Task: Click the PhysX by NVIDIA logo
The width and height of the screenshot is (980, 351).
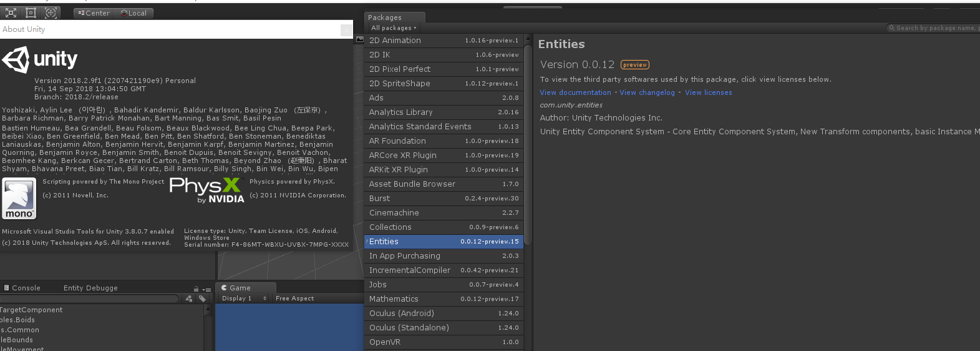Action: click(206, 190)
